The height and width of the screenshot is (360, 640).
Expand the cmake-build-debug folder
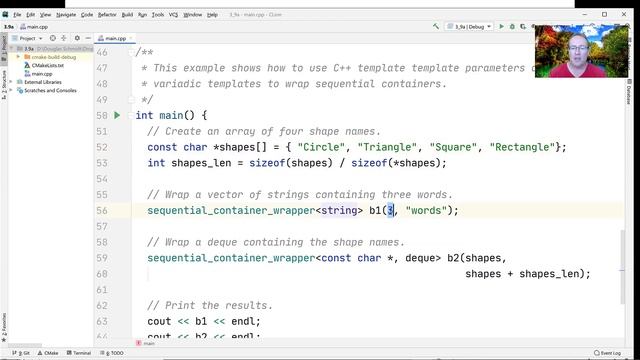(x=18, y=57)
